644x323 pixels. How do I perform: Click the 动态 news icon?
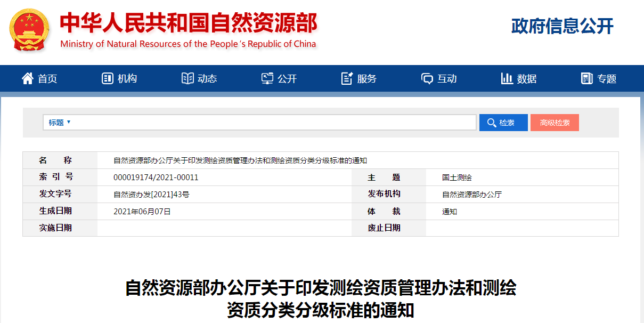(x=186, y=78)
